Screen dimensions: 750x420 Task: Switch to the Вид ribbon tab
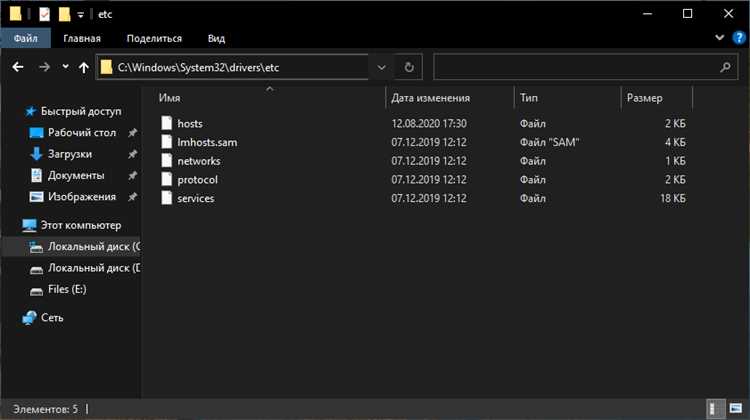coord(216,38)
